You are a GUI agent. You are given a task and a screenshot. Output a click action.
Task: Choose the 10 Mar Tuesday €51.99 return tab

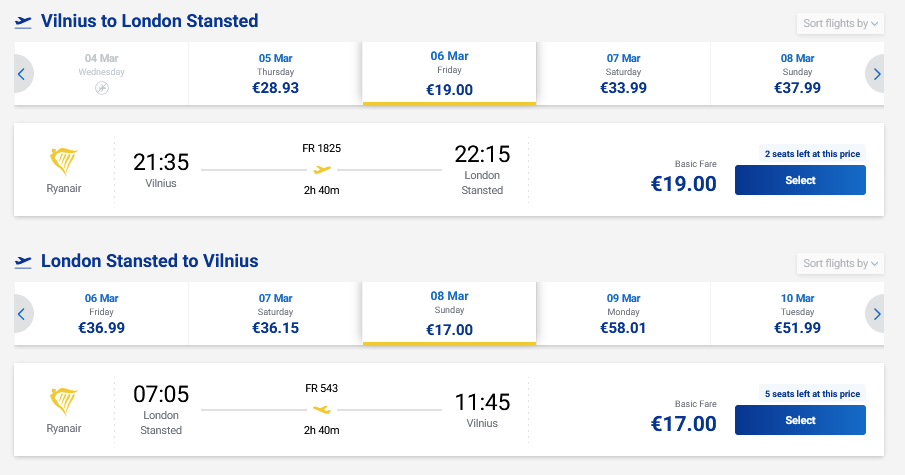click(797, 313)
